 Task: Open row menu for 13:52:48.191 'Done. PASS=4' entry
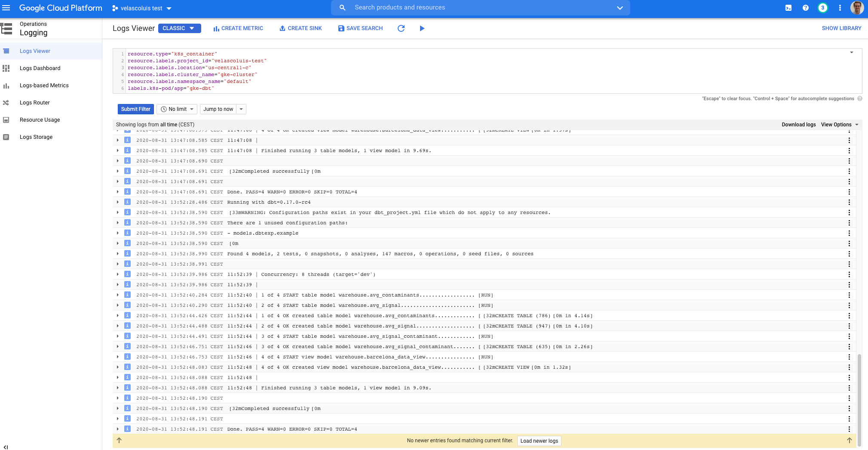[849, 429]
